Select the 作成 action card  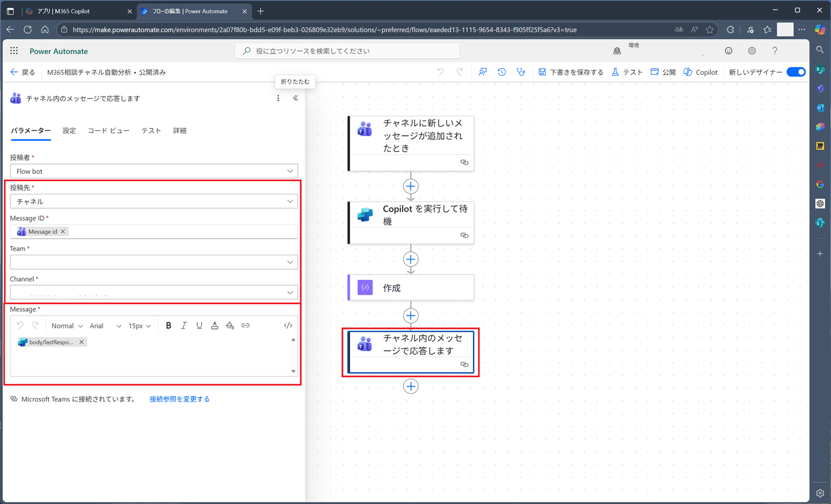[411, 288]
